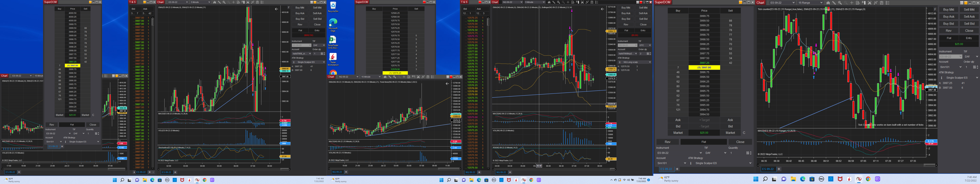
Task: Open bar type icon in 15 Range chart toolbar
Action: [828, 3]
